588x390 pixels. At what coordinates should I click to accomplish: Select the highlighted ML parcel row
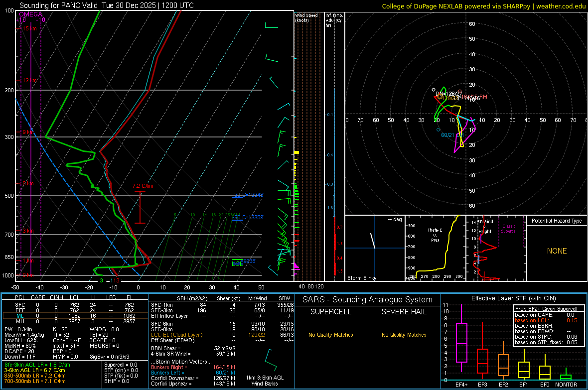pyautogui.click(x=75, y=316)
